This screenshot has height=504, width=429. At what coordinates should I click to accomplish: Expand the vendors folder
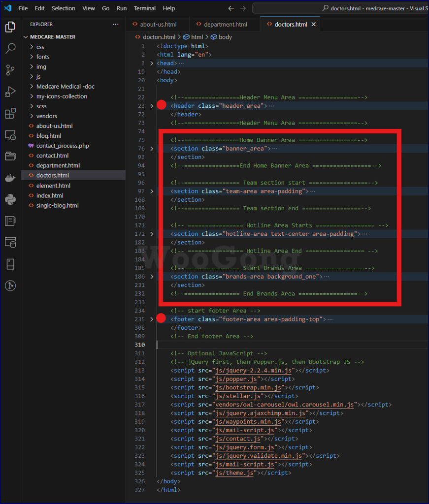[32, 116]
